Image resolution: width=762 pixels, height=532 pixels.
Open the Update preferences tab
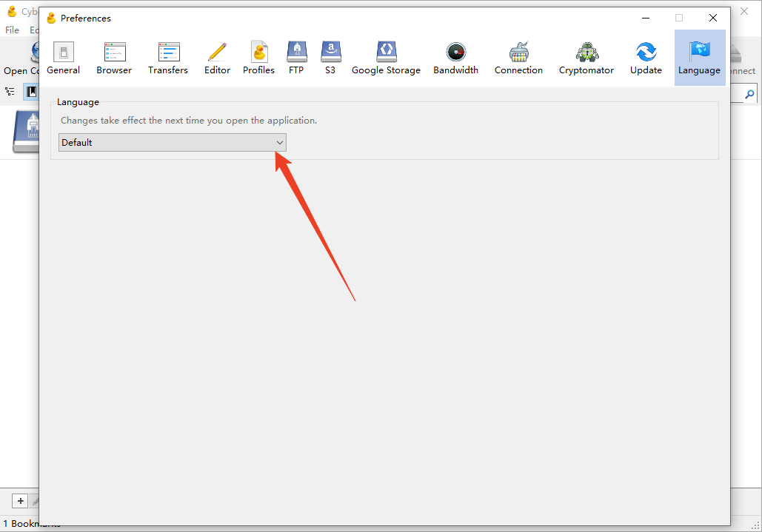646,58
